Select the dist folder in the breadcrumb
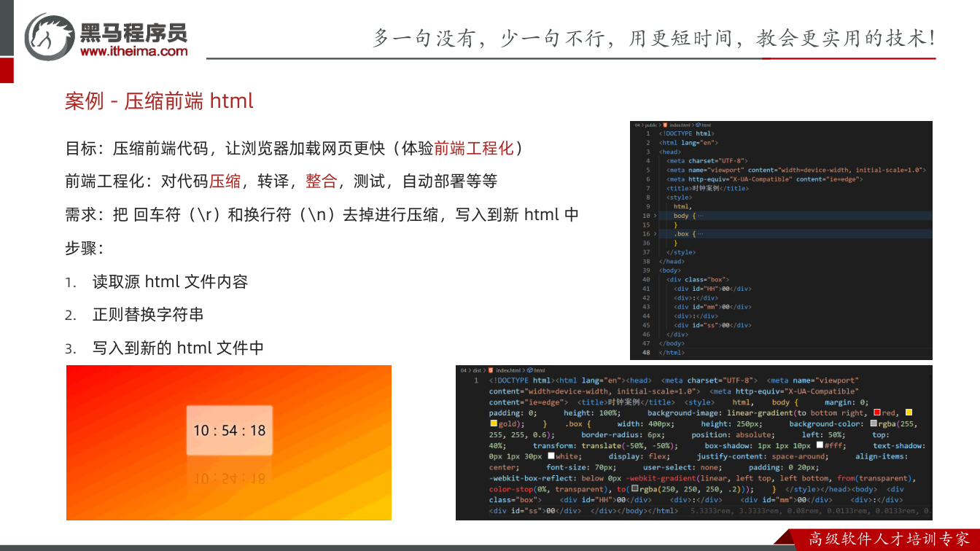 [477, 370]
